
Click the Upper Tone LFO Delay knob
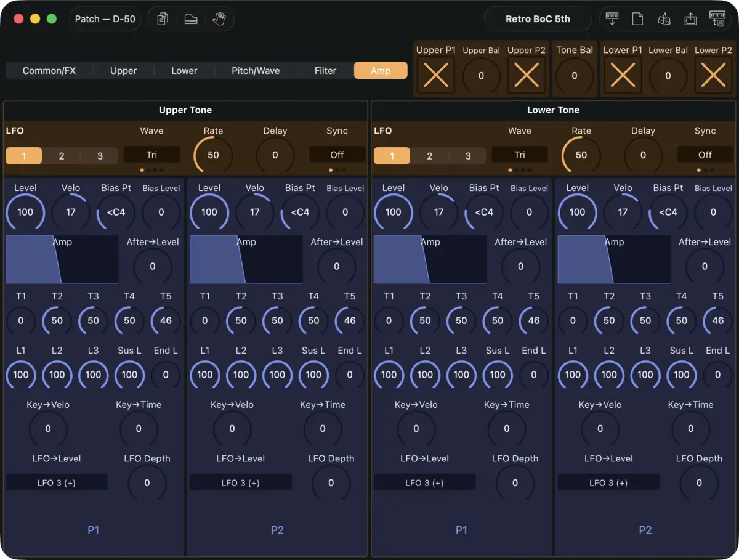coord(275,155)
